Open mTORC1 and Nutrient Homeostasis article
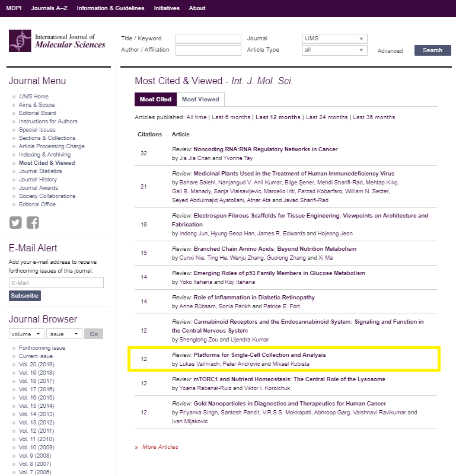The height and width of the screenshot is (476, 456). pos(289,379)
